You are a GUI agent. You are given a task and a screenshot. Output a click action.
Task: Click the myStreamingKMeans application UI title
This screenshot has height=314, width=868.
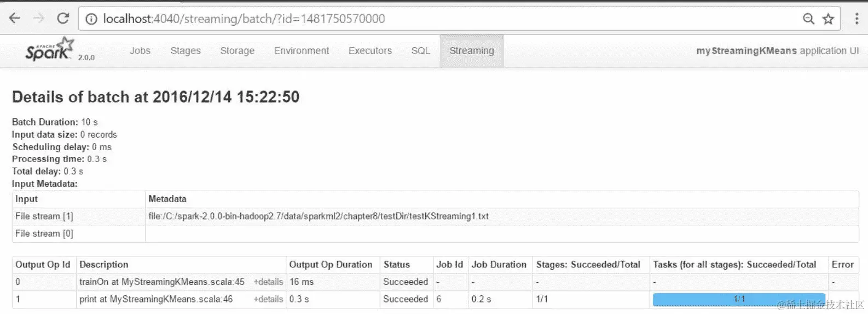coord(778,50)
